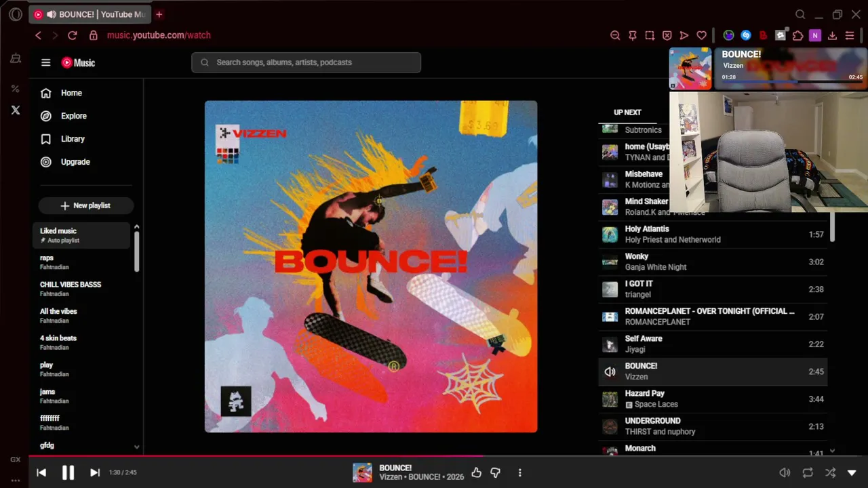Toggle shuffle mode
868x488 pixels.
tap(830, 472)
